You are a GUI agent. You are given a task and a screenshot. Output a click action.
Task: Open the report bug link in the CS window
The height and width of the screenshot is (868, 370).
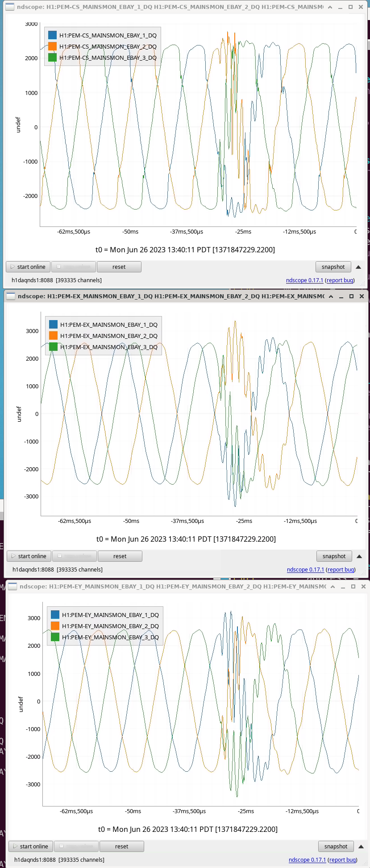pyautogui.click(x=340, y=280)
